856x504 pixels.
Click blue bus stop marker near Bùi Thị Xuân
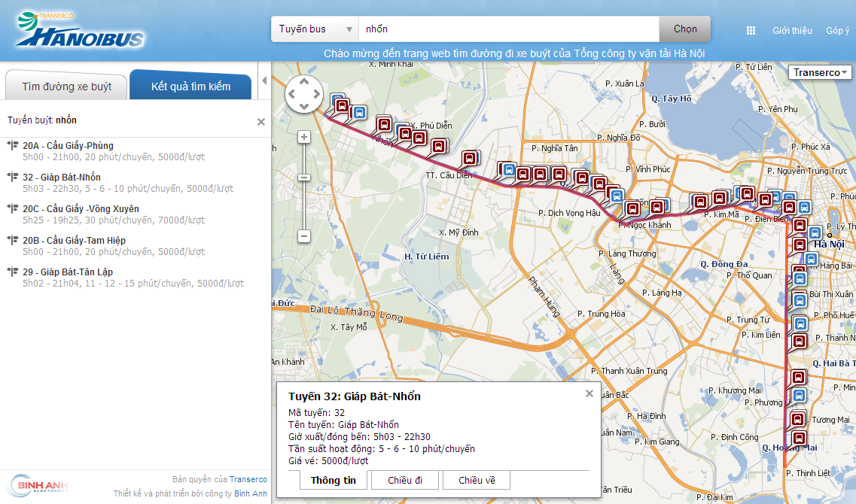(800, 301)
